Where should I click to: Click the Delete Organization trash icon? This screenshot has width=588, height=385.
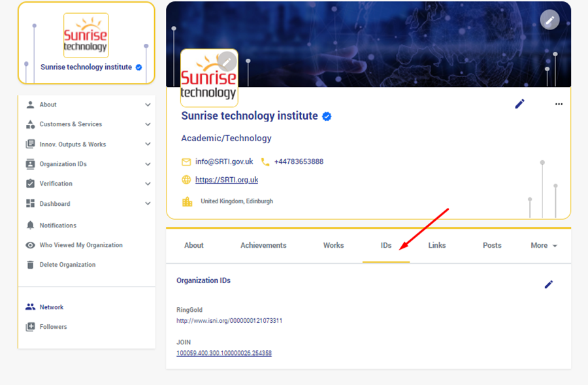tap(30, 265)
